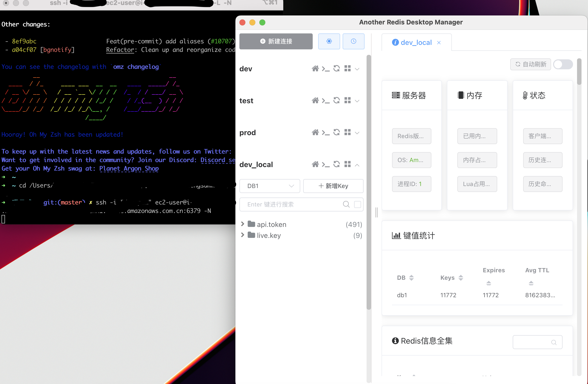
Task: Open settings via the gear icon
Action: [x=329, y=41]
